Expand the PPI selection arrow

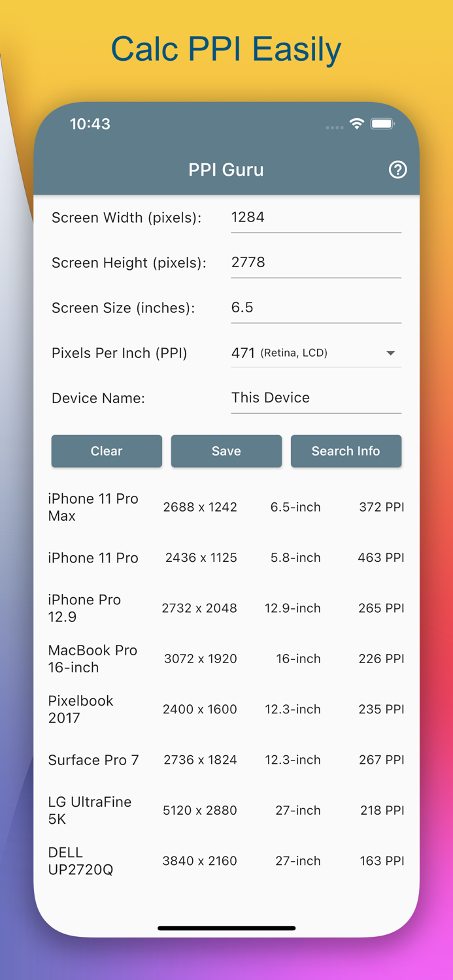pyautogui.click(x=390, y=353)
